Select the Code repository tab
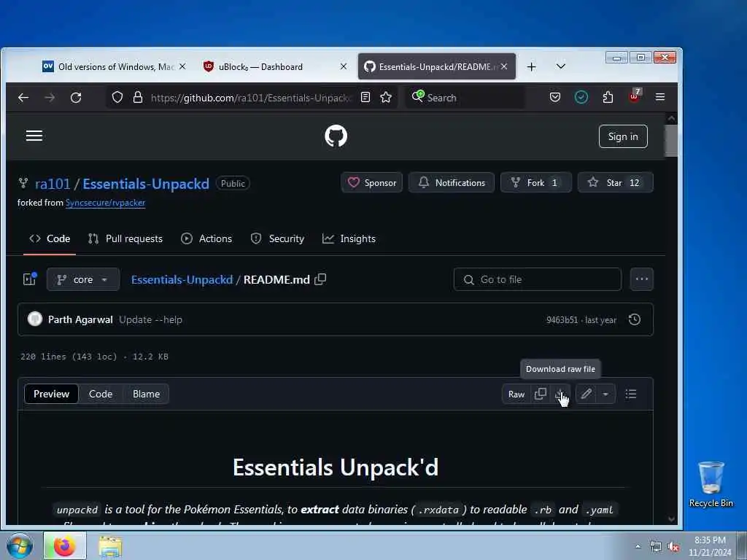 50,239
